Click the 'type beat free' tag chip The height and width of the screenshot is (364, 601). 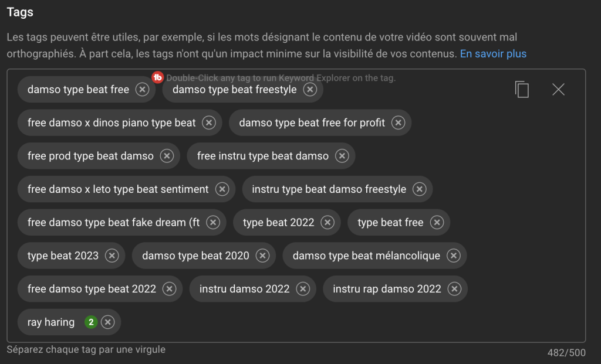coord(390,223)
